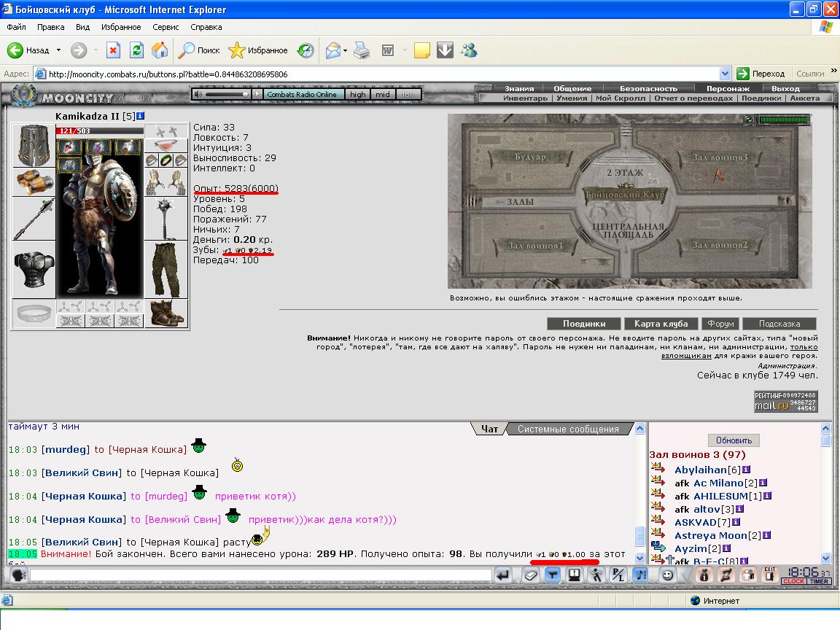The width and height of the screenshot is (840, 630).
Task: Open the golden bracers item slot
Action: tap(34, 182)
